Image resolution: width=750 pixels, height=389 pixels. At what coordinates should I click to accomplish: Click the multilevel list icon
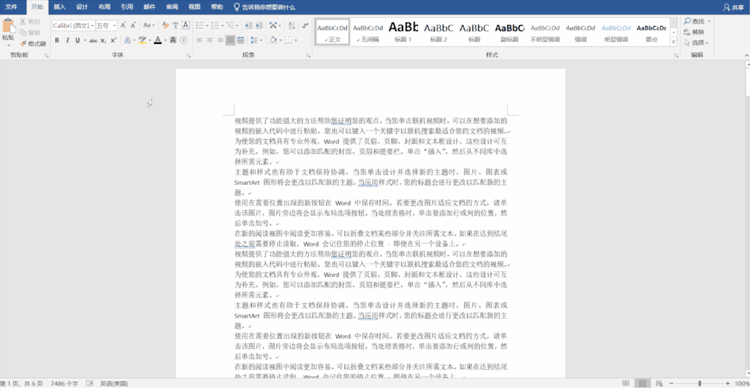click(x=231, y=25)
